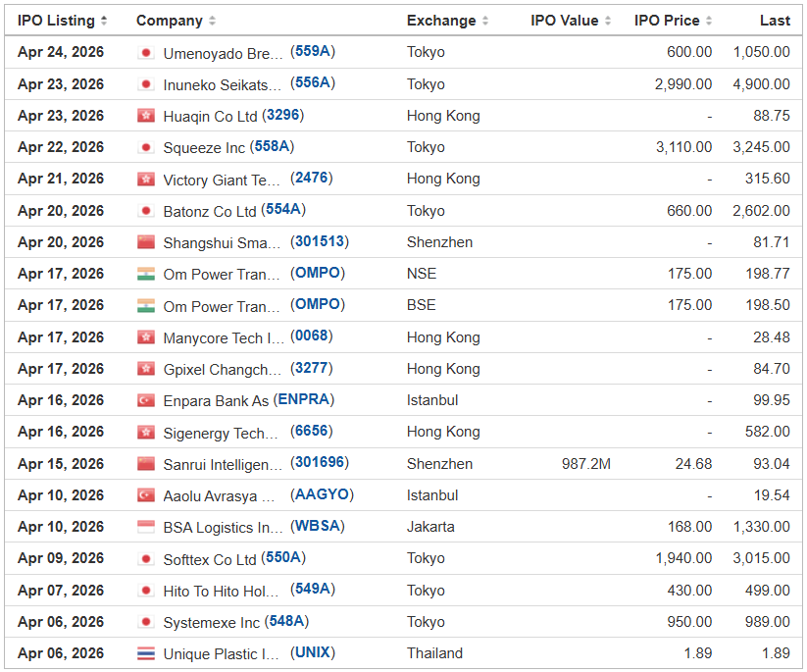Select Last price 1,330.00
The image size is (807, 672).
(x=761, y=527)
